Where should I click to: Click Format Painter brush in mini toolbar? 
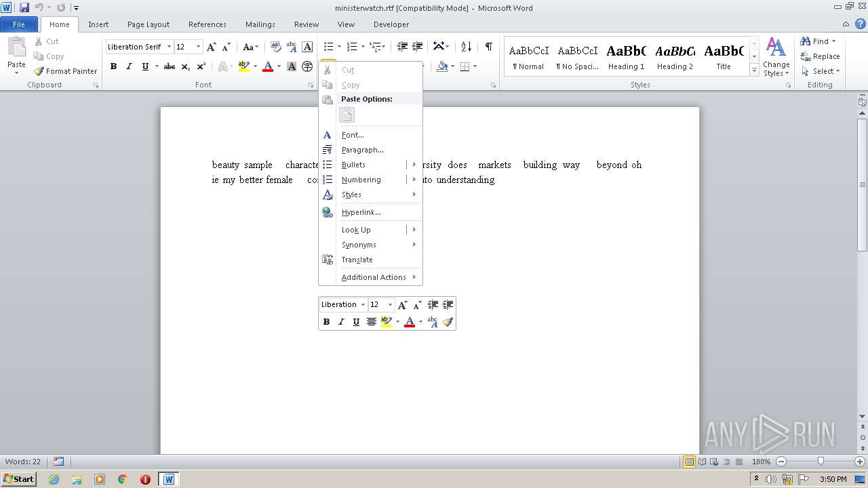448,322
